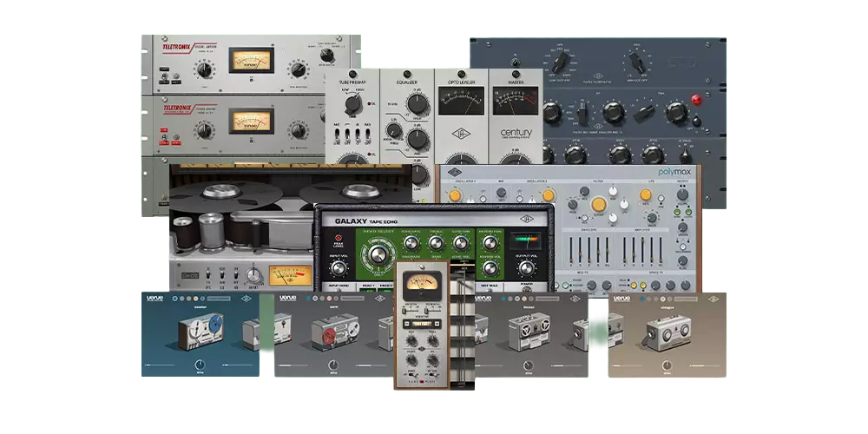868x434 pixels.
Task: Click the Century Tube Preamp gain knob
Action: (353, 104)
